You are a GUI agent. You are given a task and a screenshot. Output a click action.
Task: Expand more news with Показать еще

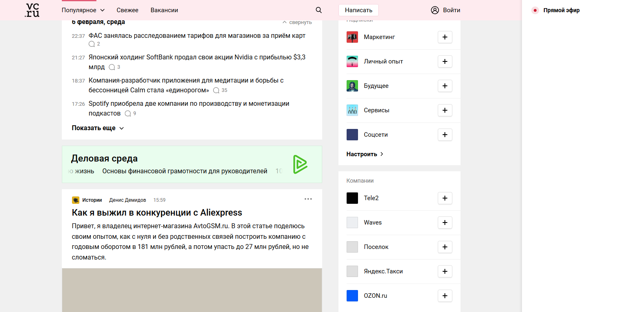coord(98,128)
